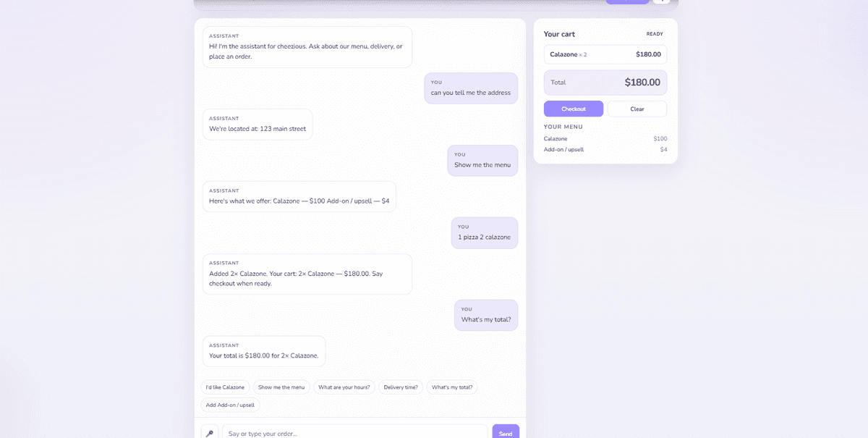Image resolution: width=868 pixels, height=438 pixels.
Task: Tap the "Add Add-on / upsell" chip
Action: pos(230,405)
